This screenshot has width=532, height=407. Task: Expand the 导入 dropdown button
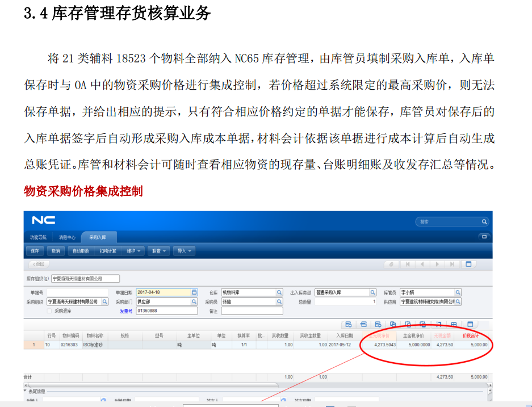coord(185,250)
